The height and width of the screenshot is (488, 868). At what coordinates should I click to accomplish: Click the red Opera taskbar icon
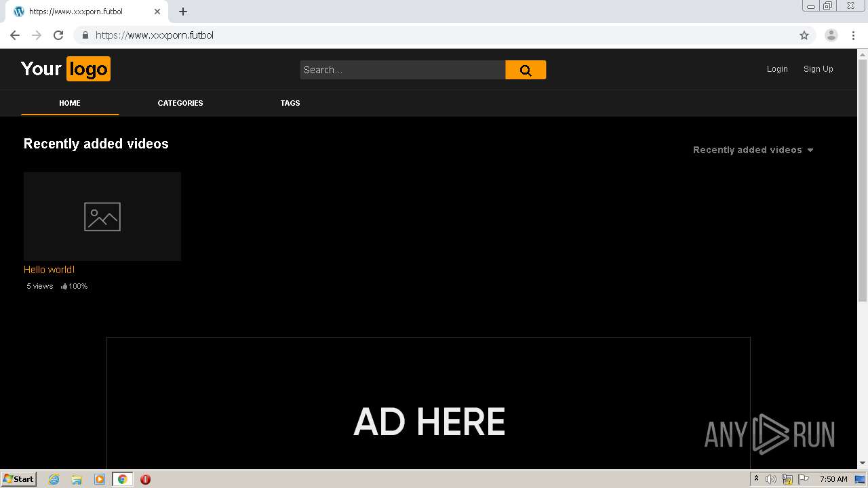[x=145, y=479]
